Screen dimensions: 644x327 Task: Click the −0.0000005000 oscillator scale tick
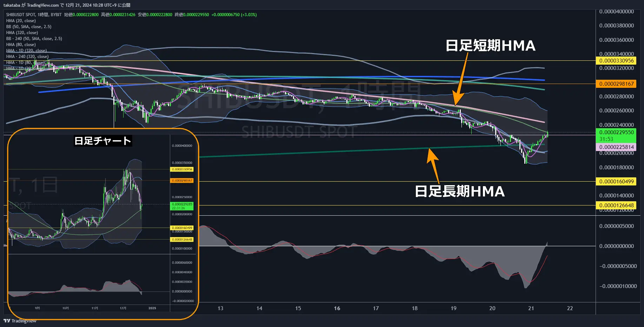pos(618,266)
